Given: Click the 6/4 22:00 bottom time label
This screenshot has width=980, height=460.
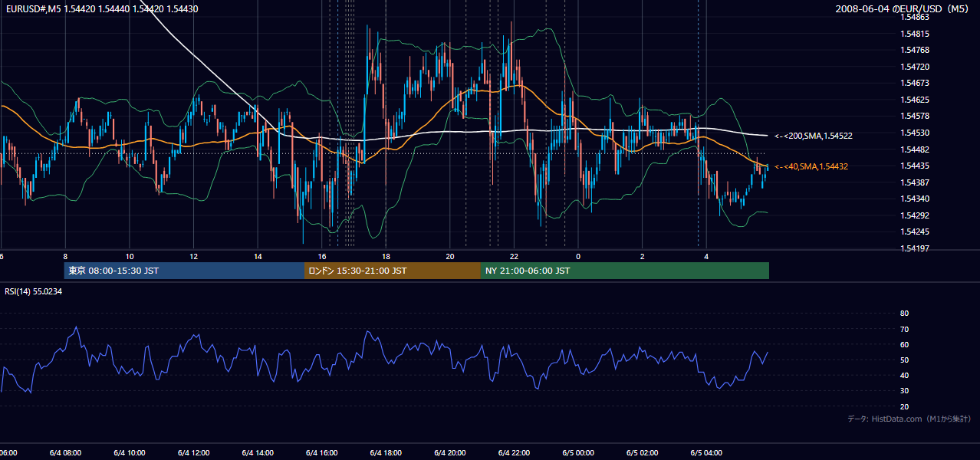Looking at the screenshot, I should 515,453.
